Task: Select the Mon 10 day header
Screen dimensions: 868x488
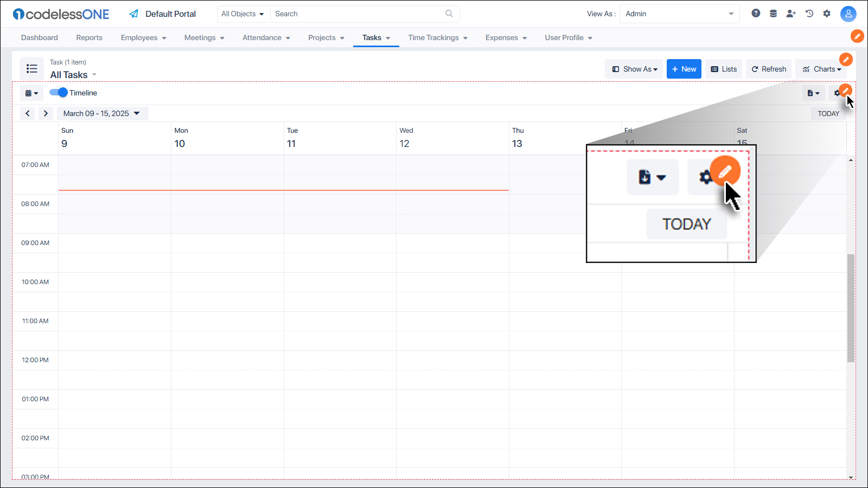Action: (227, 138)
